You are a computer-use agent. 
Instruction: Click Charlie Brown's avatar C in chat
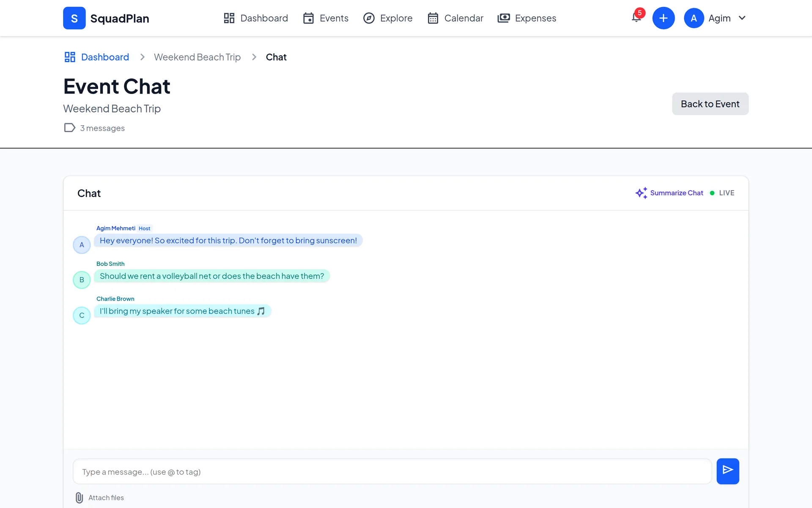point(82,315)
